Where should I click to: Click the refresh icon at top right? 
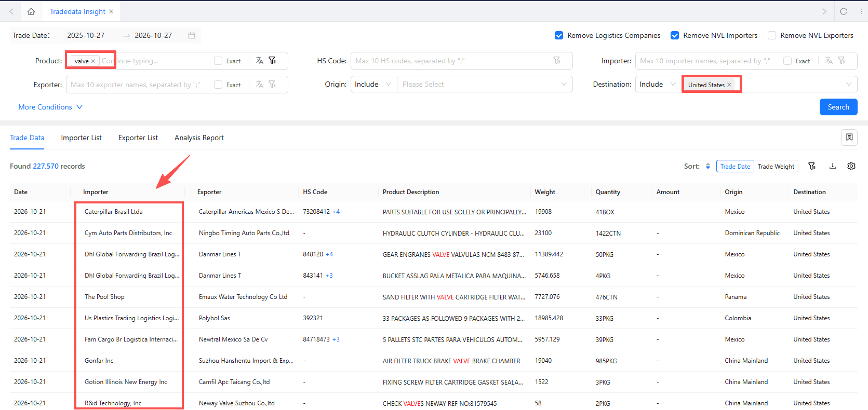pyautogui.click(x=844, y=11)
